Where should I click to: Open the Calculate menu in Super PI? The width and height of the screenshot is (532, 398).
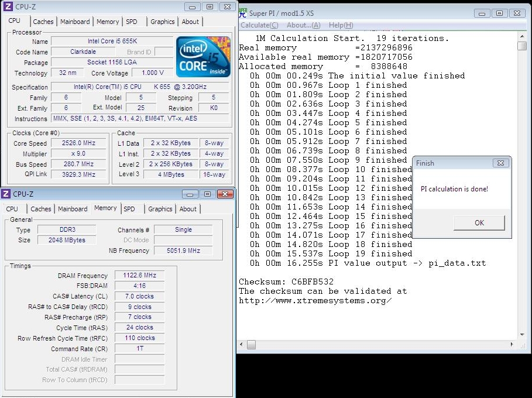(x=259, y=25)
